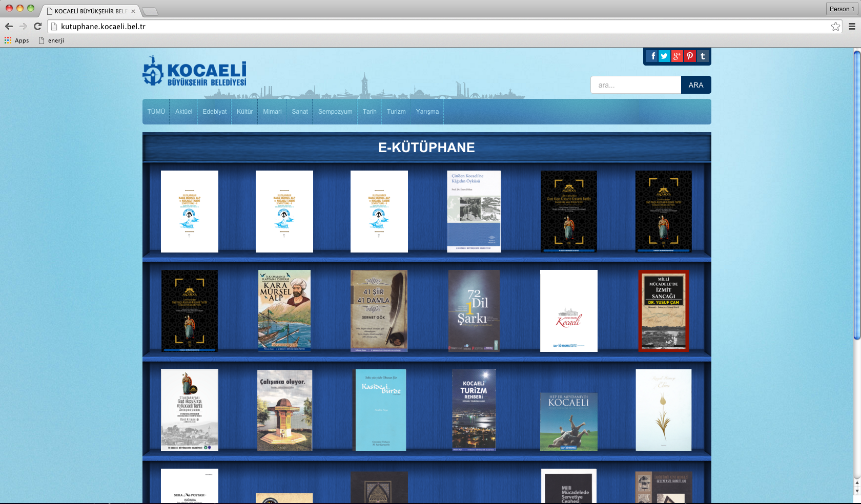The image size is (861, 504).
Task: Select the Edebiyat category tab
Action: tap(214, 112)
